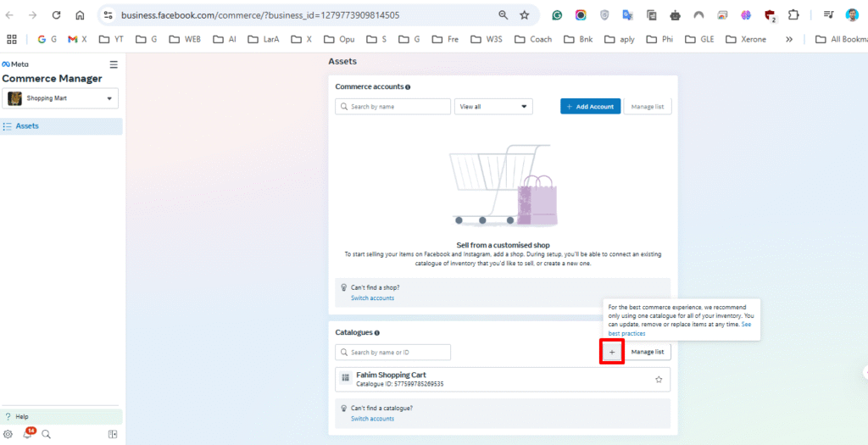Viewport: 868px width, 445px height.
Task: Open the robot extension icon
Action: 675,15
